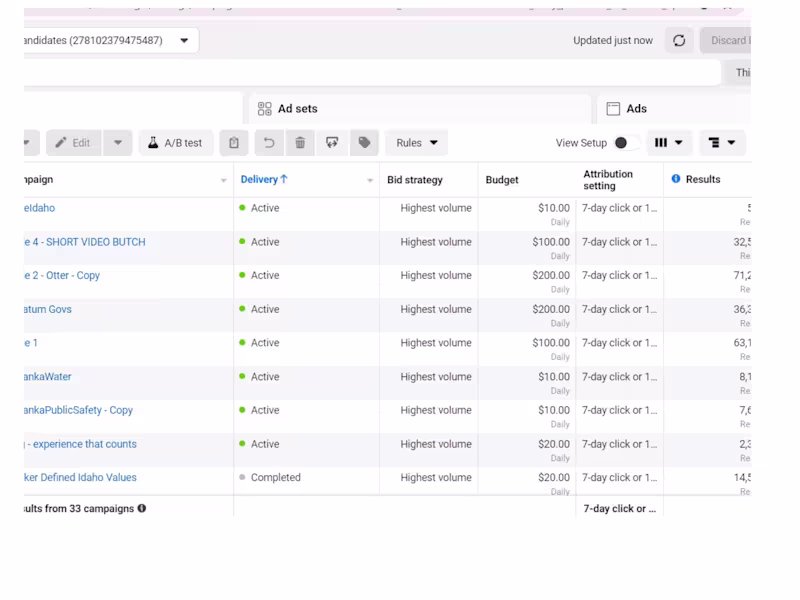
Task: Click the tag label icon
Action: coord(364,143)
